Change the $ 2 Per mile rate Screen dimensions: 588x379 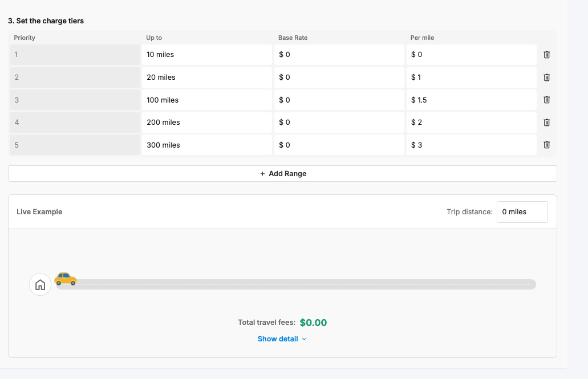click(472, 123)
